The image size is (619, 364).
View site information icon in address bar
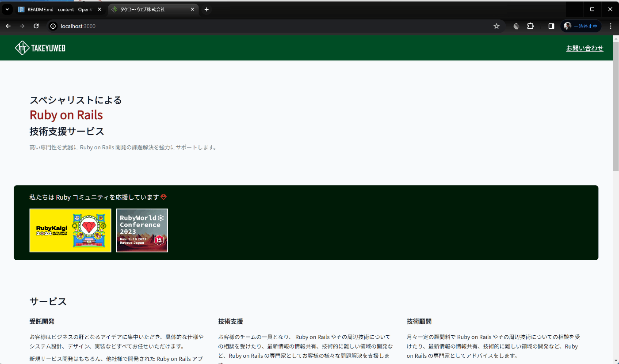coord(53,26)
